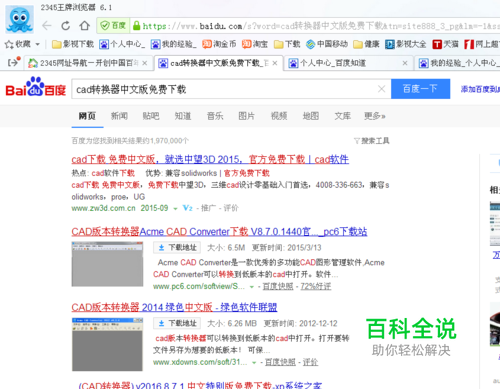Click the www.xdowns.com/soft URL
This screenshot has height=389, width=500.
click(x=200, y=362)
